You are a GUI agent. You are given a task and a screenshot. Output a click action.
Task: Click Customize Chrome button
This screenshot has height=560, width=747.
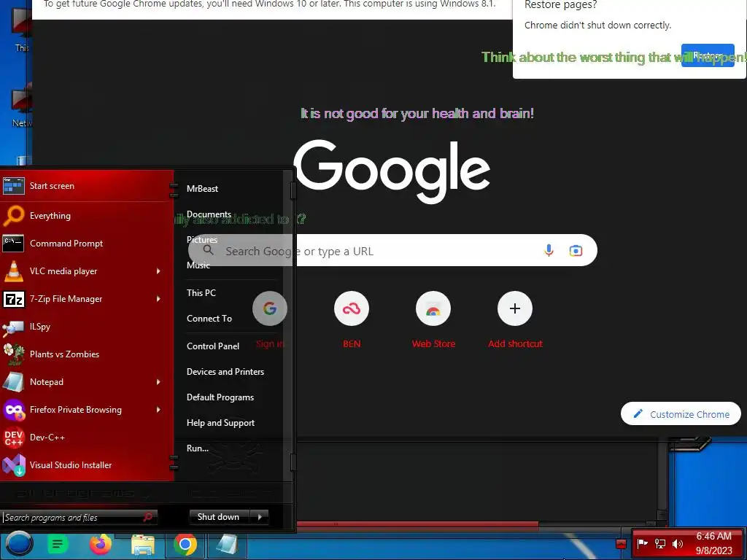[x=681, y=414]
